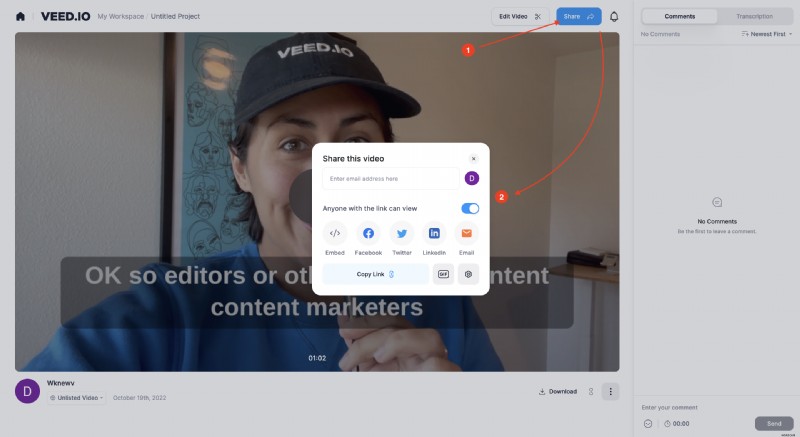
Task: Open the Unlisted Video privacy dropdown
Action: [77, 398]
